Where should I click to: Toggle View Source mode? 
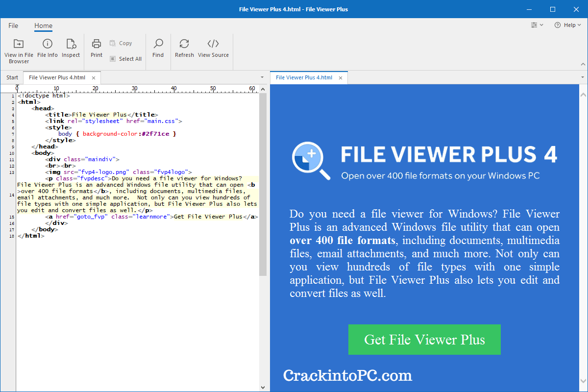[213, 49]
